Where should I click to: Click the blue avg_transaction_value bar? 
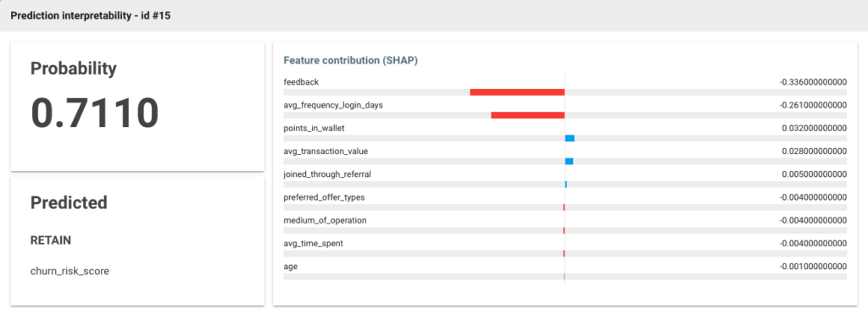pyautogui.click(x=569, y=162)
